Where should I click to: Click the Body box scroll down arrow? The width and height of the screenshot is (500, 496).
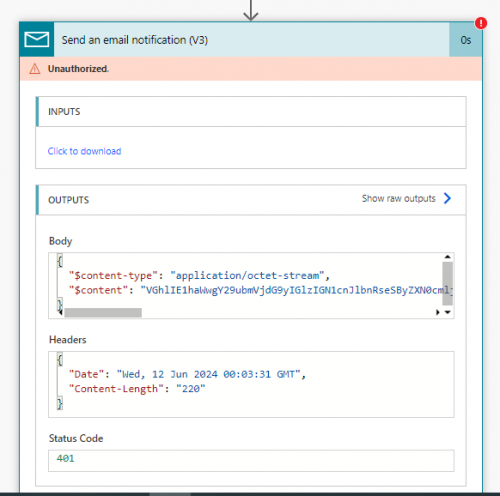(448, 312)
